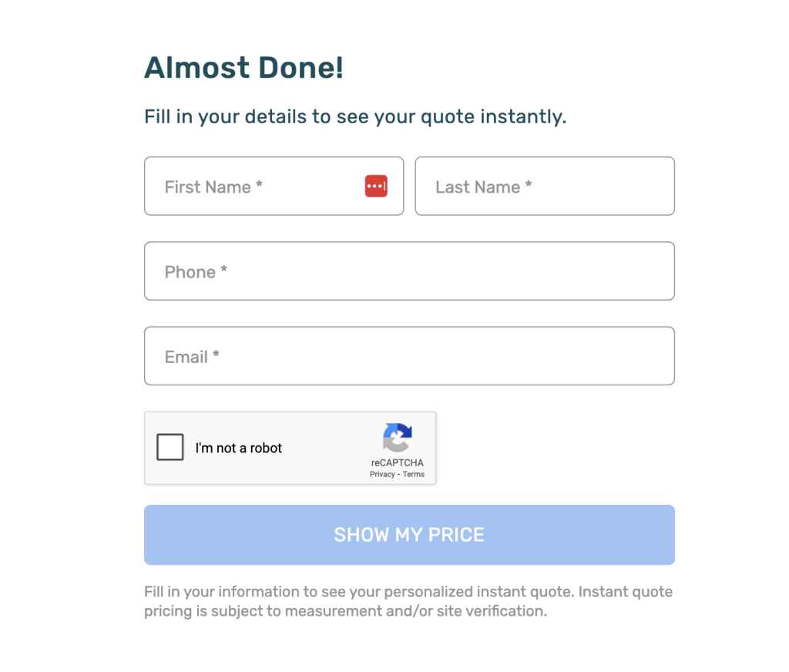This screenshot has height=672, width=789.
Task: Click the 'I'm not a robot' label text
Action: pyautogui.click(x=239, y=448)
